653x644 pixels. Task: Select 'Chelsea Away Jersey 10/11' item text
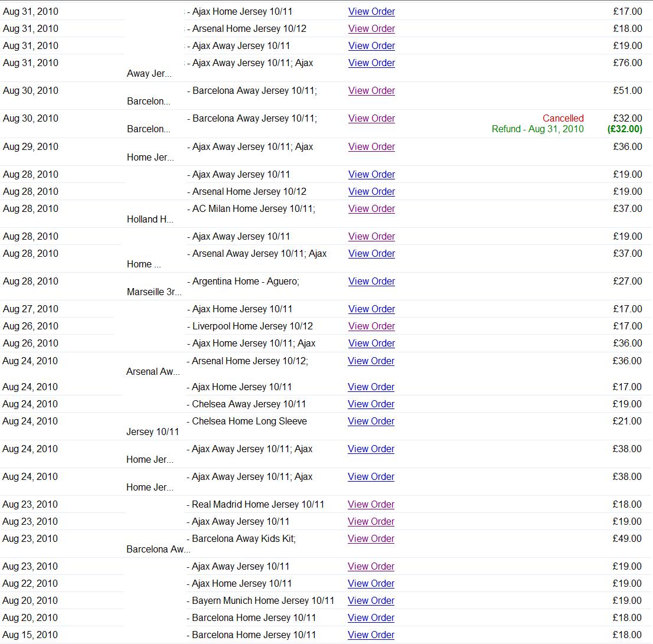tap(249, 404)
